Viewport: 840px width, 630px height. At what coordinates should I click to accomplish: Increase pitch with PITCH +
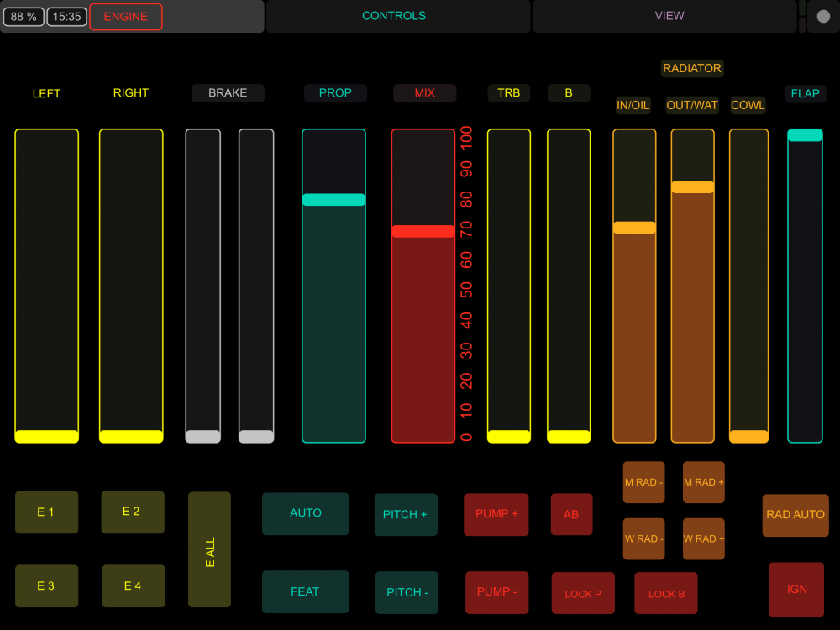(406, 515)
